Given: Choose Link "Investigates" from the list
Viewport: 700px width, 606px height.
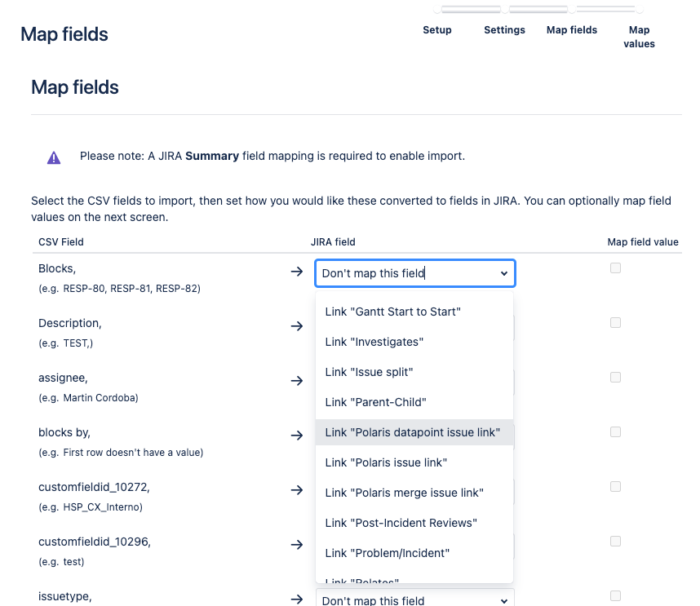Looking at the screenshot, I should [x=414, y=342].
